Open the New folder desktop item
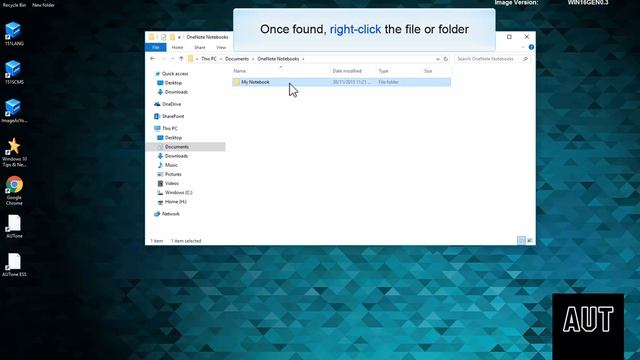 (43, 4)
